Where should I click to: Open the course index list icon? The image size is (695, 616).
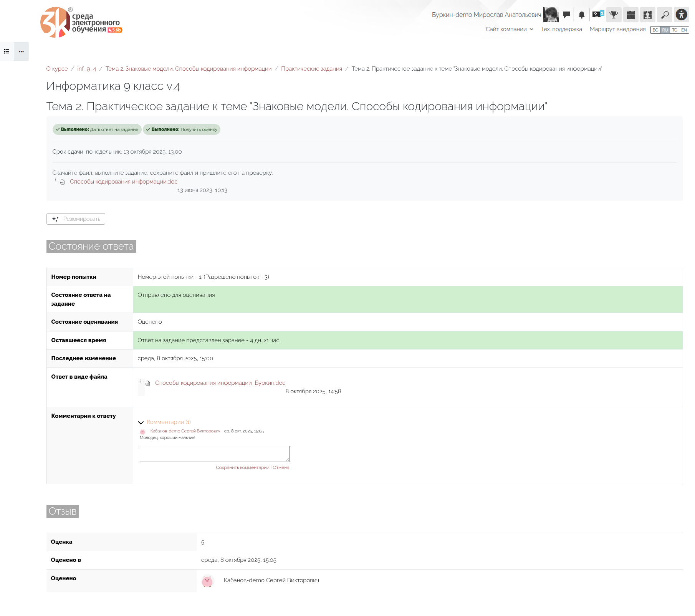7,51
